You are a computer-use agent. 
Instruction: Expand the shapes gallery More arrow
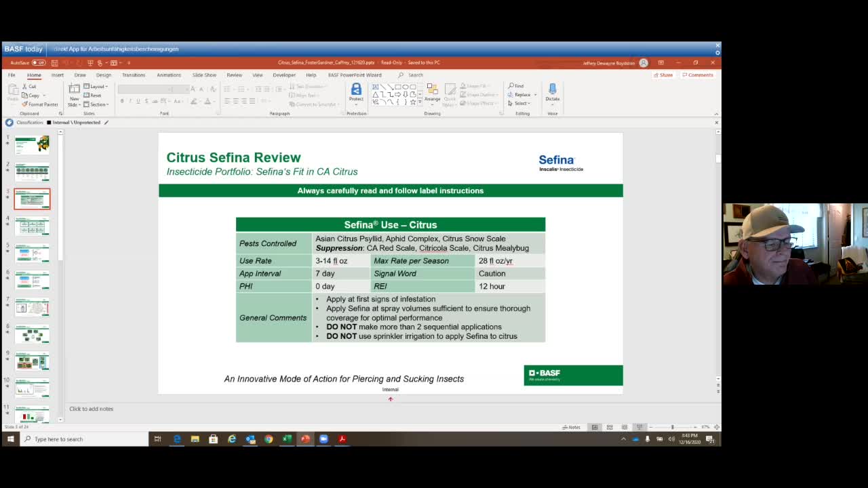coord(420,103)
